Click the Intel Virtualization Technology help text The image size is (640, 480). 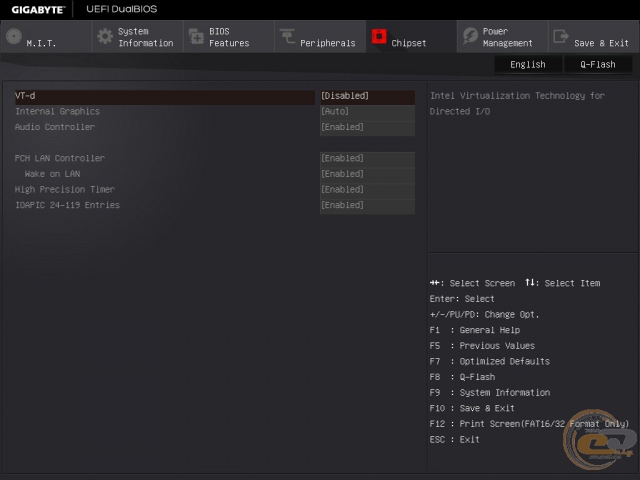[x=517, y=103]
